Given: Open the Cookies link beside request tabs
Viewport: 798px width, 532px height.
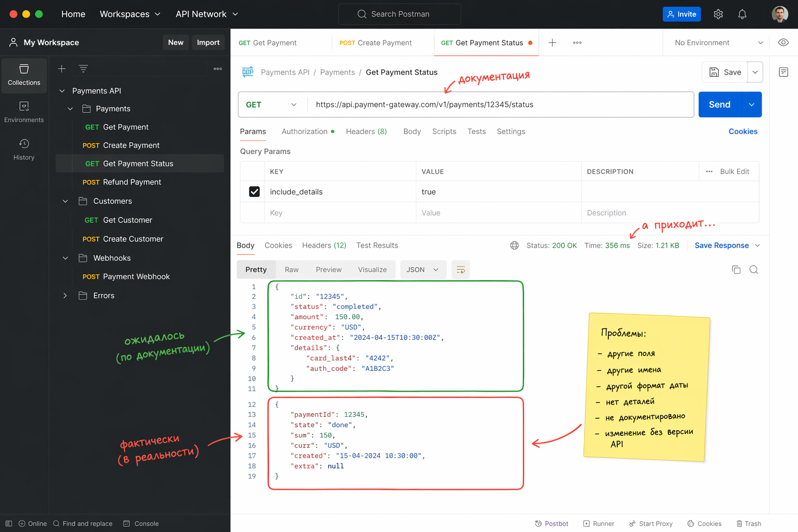Looking at the screenshot, I should click(x=742, y=131).
